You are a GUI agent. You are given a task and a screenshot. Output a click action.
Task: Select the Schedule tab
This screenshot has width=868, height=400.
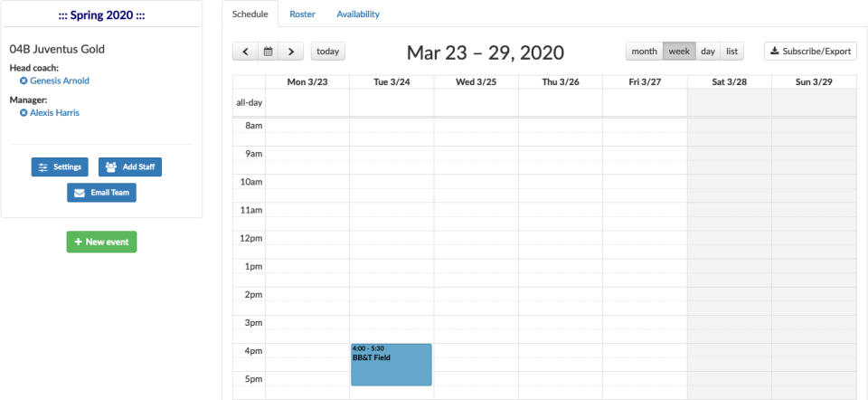250,14
